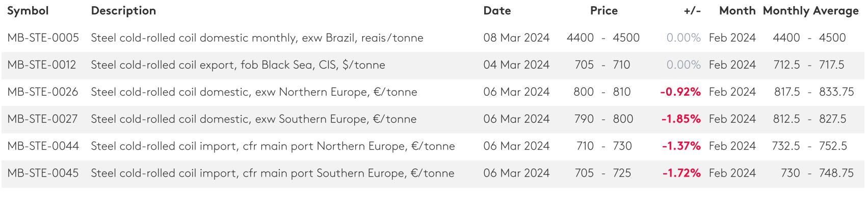Open symbol MB-STE-0044
The image size is (868, 197).
tap(43, 146)
